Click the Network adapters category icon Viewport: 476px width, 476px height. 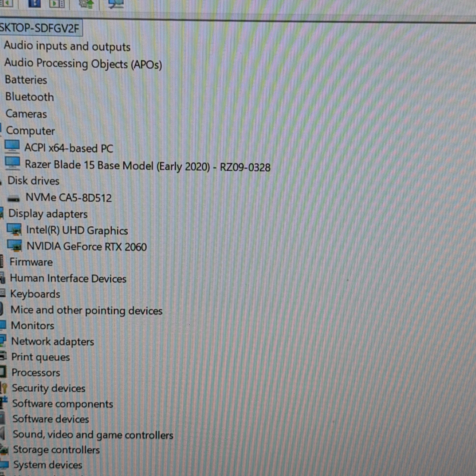(x=3, y=341)
